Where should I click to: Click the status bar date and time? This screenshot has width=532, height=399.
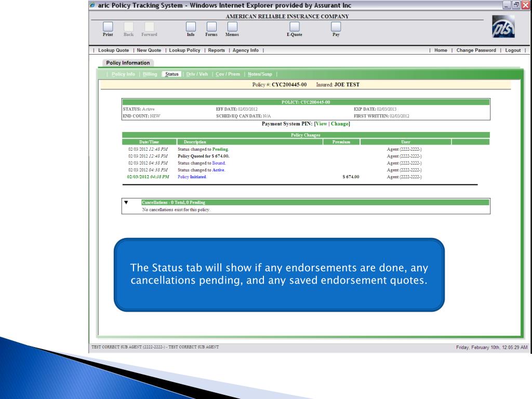click(x=491, y=347)
